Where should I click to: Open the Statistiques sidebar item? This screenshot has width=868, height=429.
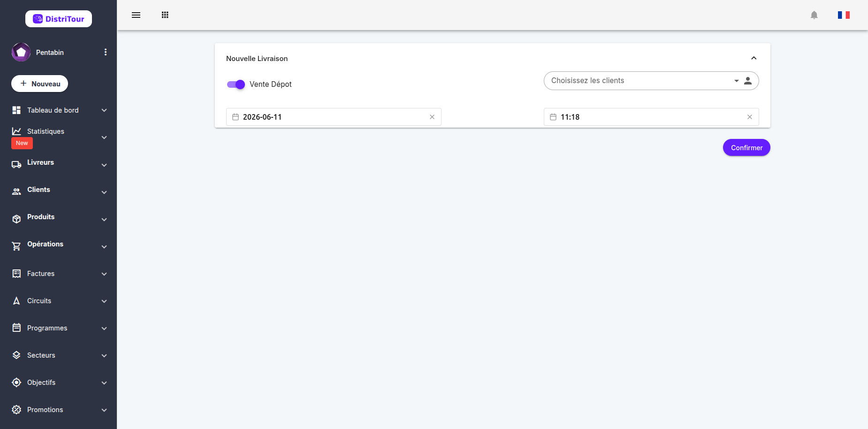[x=59, y=137]
